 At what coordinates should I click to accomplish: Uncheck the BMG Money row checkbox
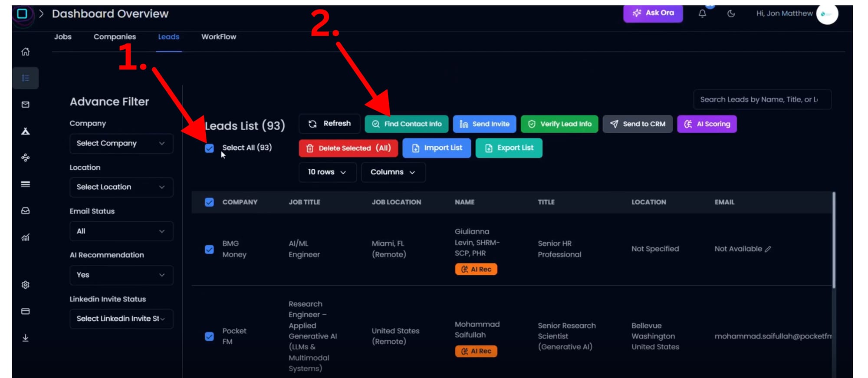pos(209,250)
